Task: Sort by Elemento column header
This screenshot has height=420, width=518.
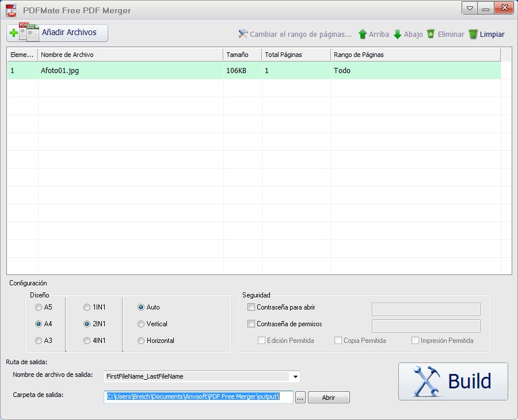Action: (x=22, y=55)
